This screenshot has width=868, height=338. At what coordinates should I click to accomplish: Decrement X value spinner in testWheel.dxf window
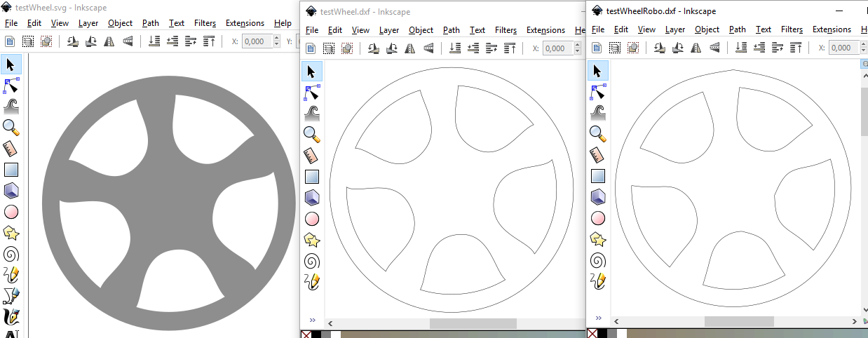pos(578,52)
